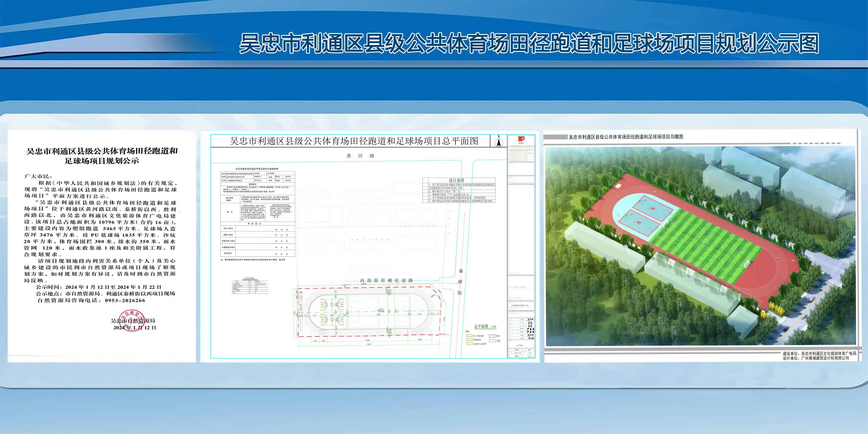Click the red design institute logo on the title block
The width and height of the screenshot is (868, 434).
pyautogui.click(x=521, y=139)
